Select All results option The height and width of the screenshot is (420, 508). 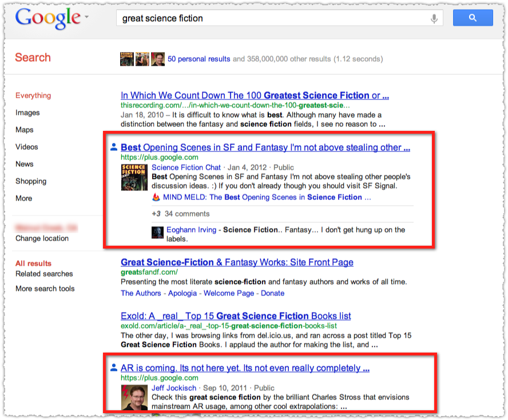33,263
